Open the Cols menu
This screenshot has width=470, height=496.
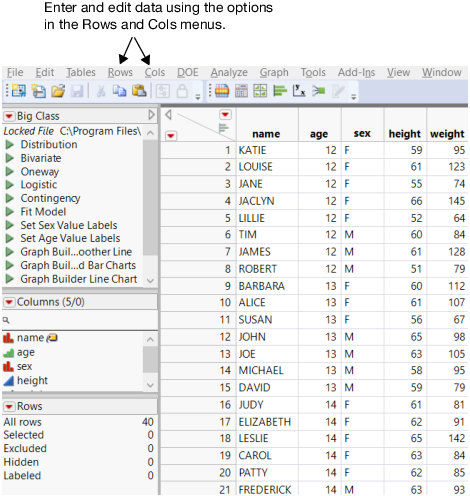coord(155,72)
